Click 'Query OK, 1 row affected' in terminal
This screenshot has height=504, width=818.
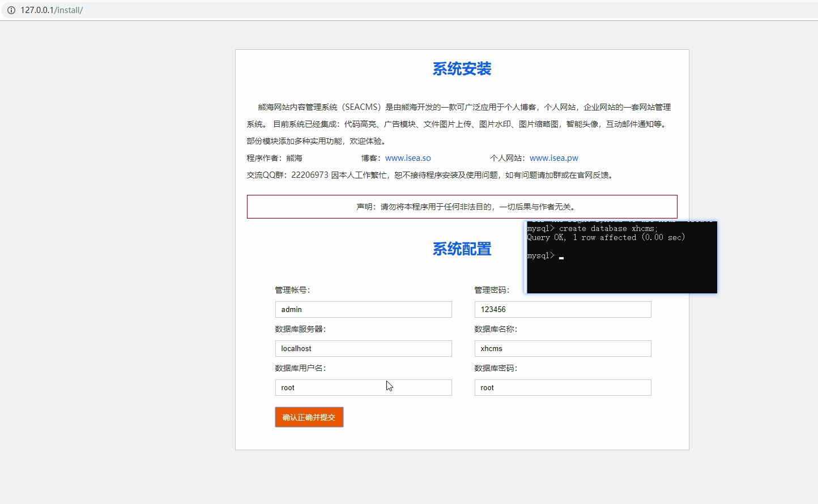pos(606,238)
